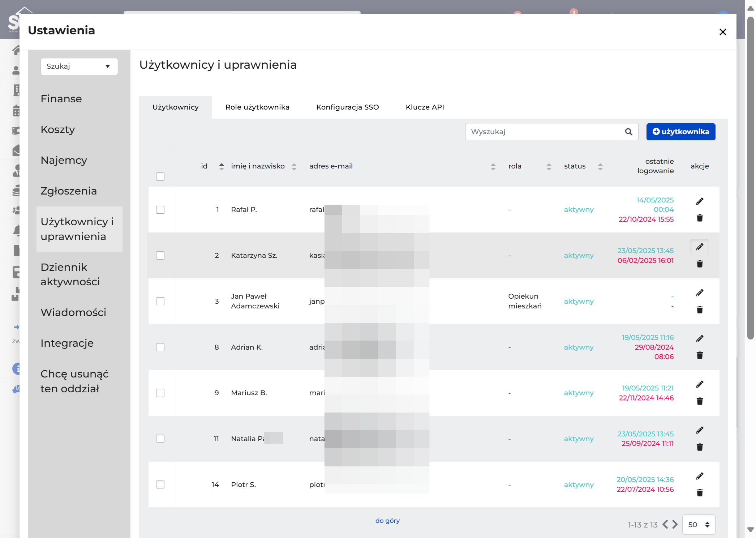
Task: Open Klucze API tab
Action: click(425, 107)
